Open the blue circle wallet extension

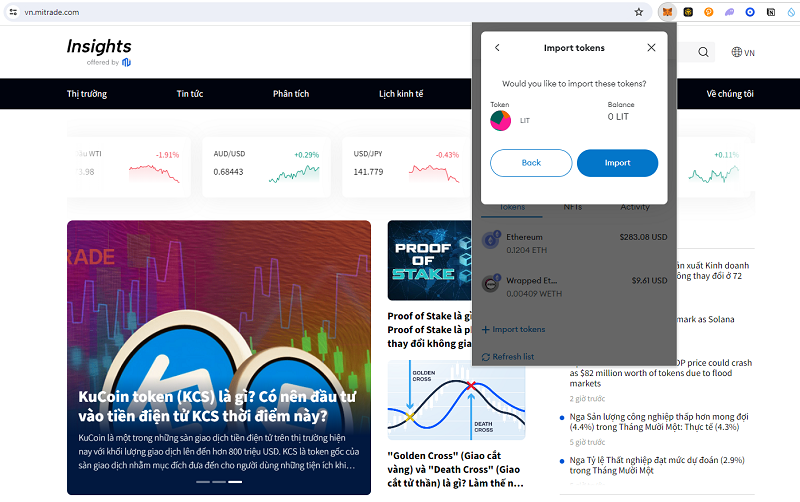(750, 12)
